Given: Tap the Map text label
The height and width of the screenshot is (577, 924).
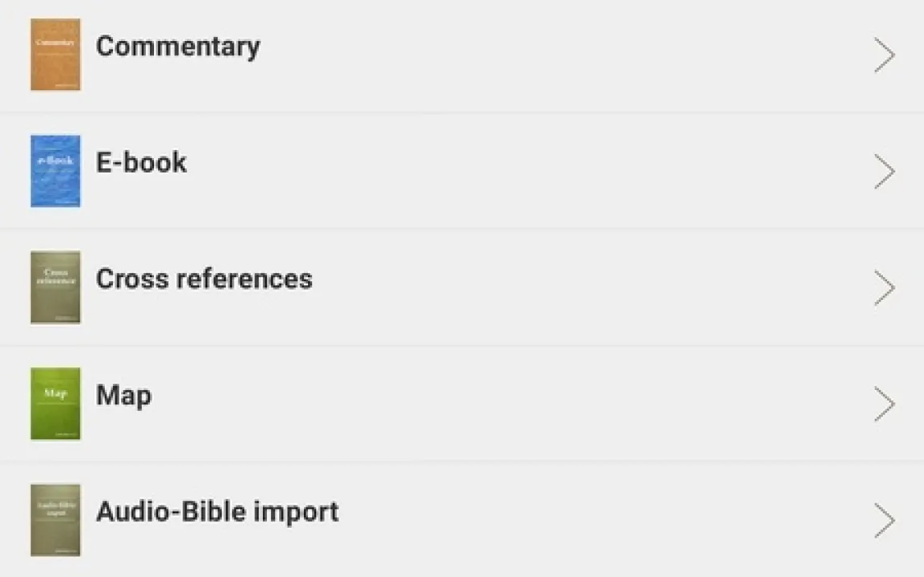Looking at the screenshot, I should point(123,396).
